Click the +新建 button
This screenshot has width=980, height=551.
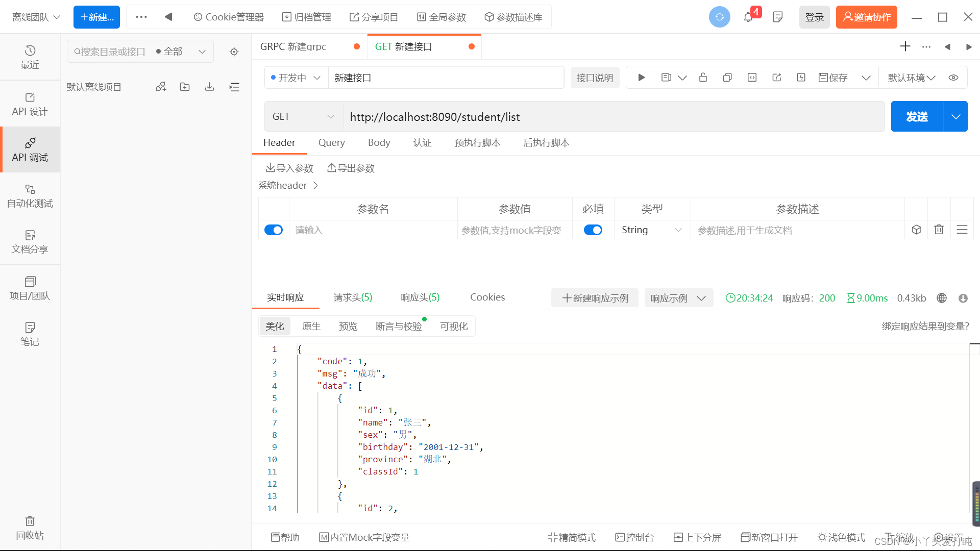tap(96, 17)
